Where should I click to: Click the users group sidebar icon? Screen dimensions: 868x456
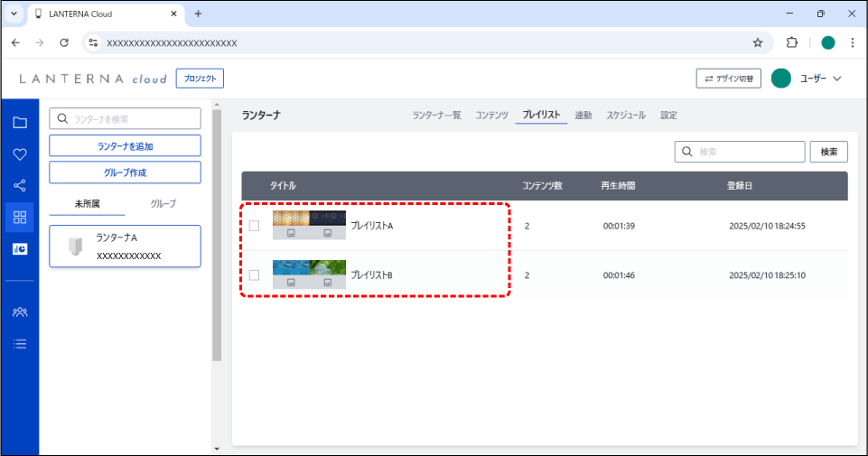[20, 312]
